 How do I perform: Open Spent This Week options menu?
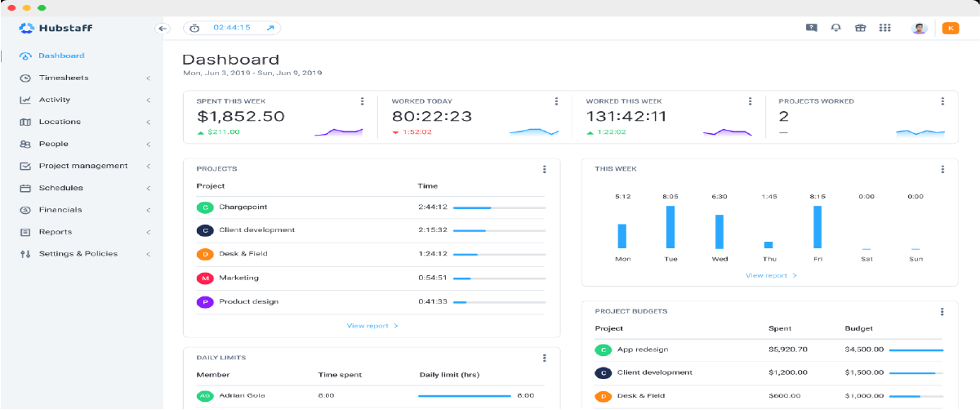coord(362,101)
